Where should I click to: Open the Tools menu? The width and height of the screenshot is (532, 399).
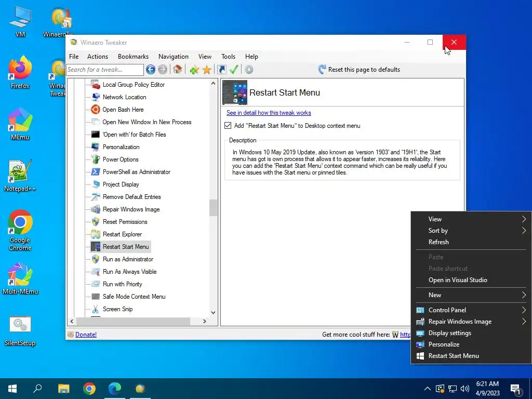(229, 57)
